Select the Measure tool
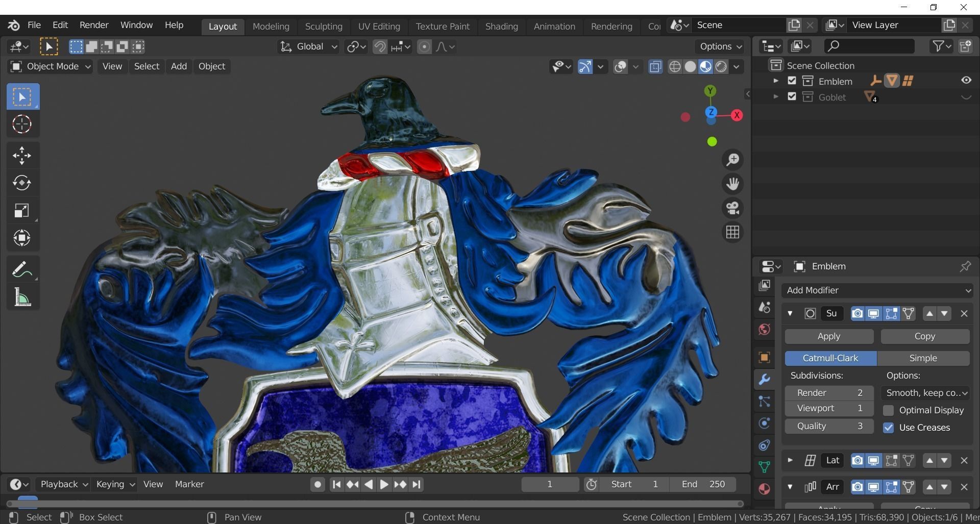Screen dimensions: 980x524 (22, 297)
